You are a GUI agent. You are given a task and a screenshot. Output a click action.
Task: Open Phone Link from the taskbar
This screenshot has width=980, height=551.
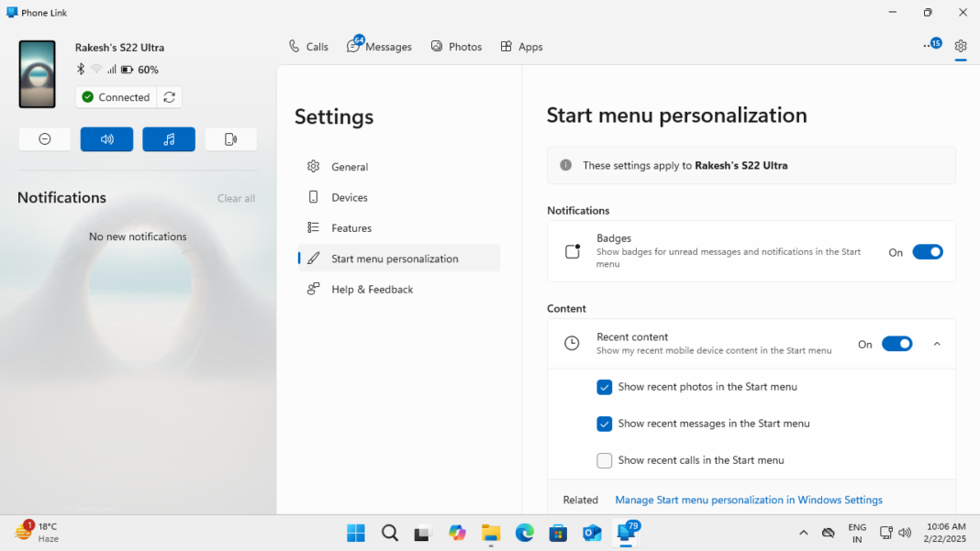pyautogui.click(x=627, y=533)
